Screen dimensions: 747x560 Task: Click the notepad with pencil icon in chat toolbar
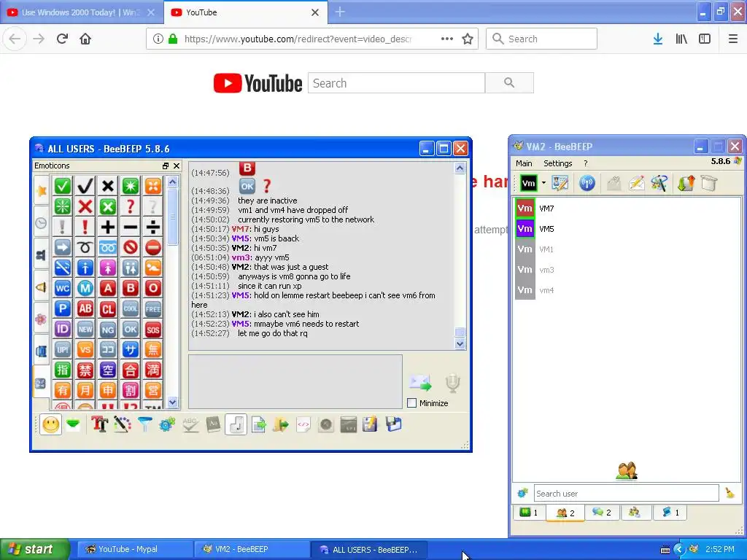pos(371,424)
